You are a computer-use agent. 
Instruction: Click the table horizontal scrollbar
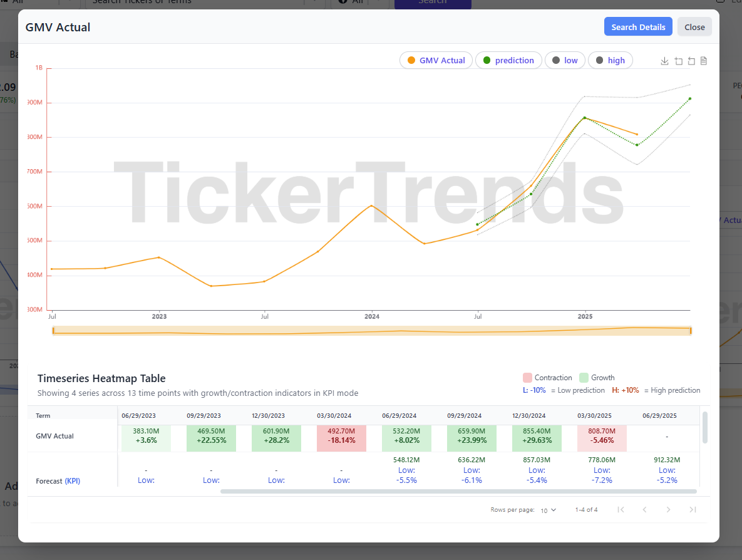pyautogui.click(x=458, y=491)
